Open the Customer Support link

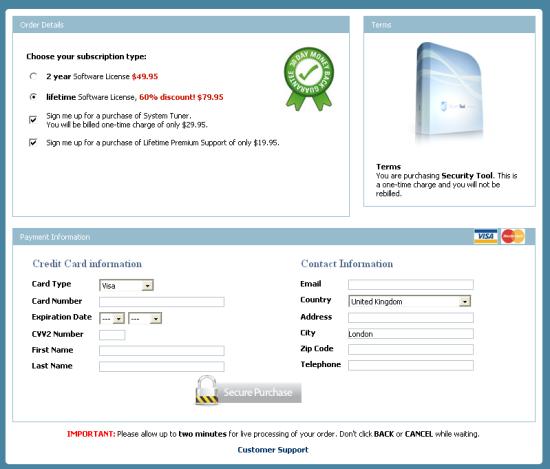coord(273,450)
